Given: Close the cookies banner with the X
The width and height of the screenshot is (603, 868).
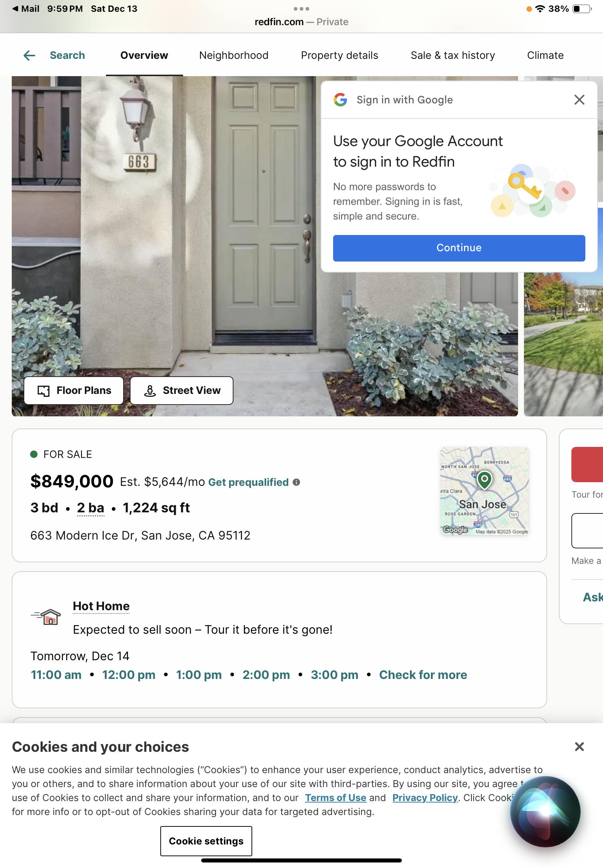Looking at the screenshot, I should coord(579,747).
